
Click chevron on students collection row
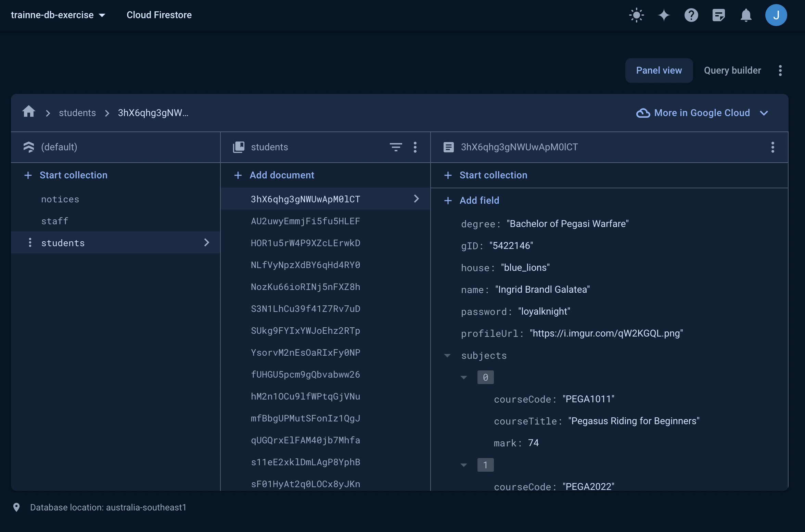point(206,242)
